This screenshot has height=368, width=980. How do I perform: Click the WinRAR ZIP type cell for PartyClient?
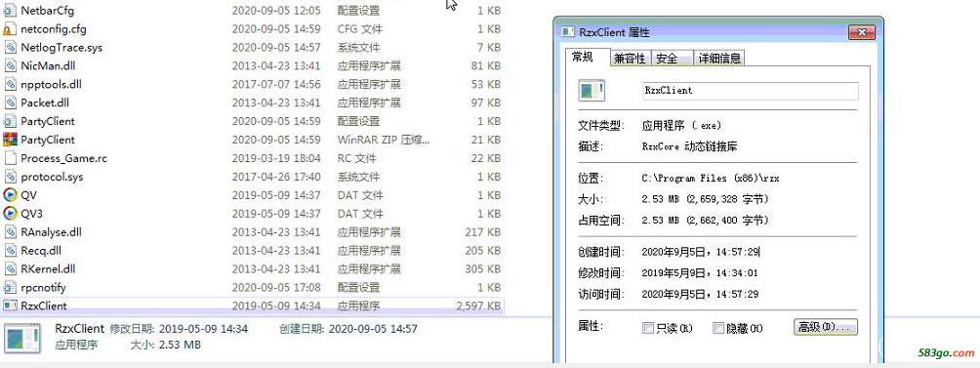(384, 140)
